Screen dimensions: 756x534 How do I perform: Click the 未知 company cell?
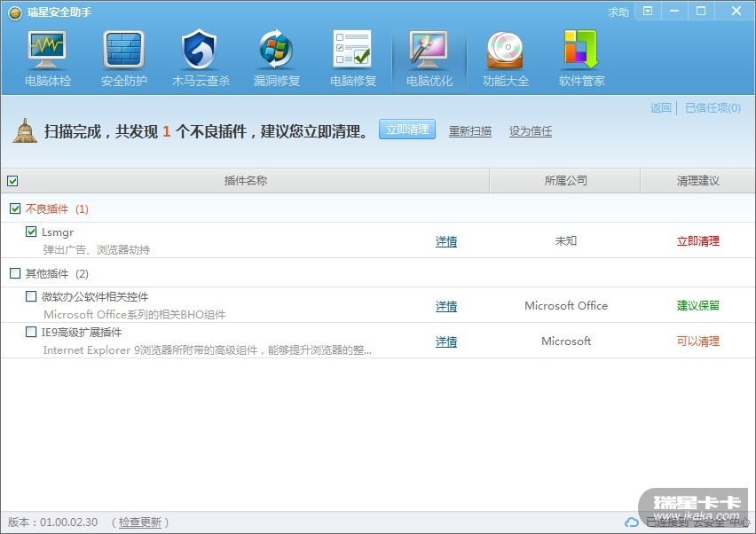[x=565, y=240]
